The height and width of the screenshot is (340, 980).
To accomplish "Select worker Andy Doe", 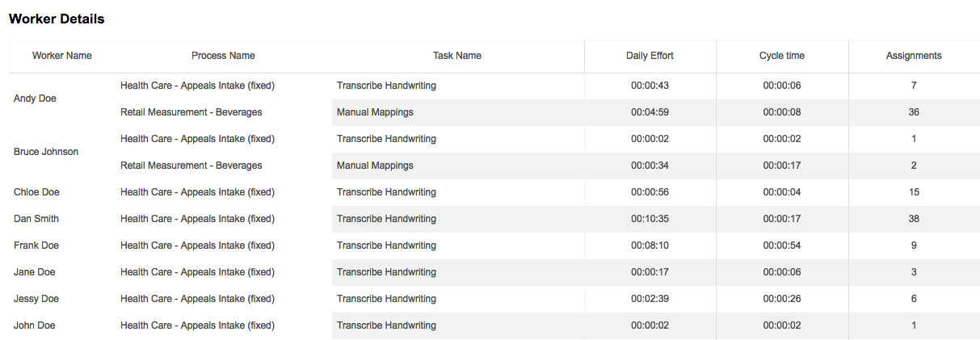I will [36, 99].
